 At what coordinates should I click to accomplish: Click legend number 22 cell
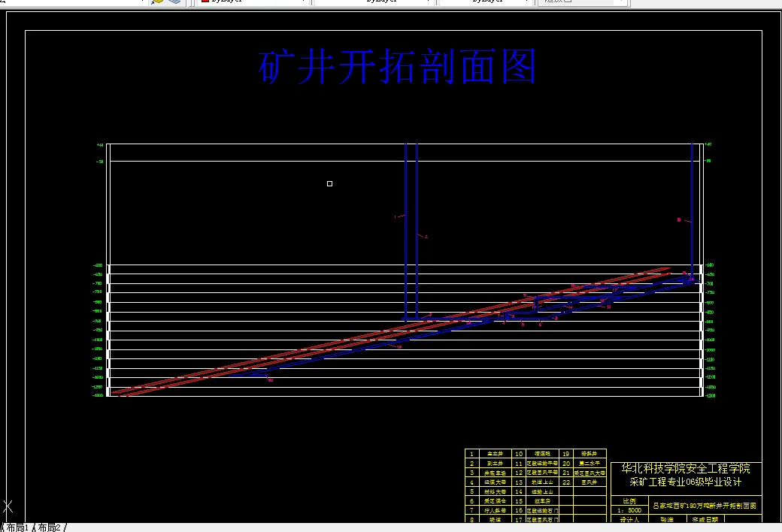tap(566, 482)
